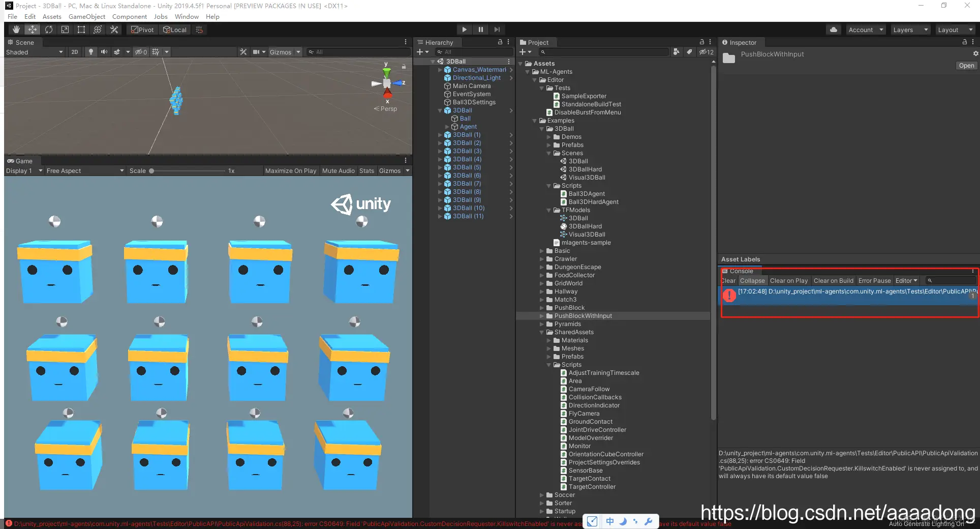Select the Rotate tool
The height and width of the screenshot is (529, 980).
(x=49, y=30)
